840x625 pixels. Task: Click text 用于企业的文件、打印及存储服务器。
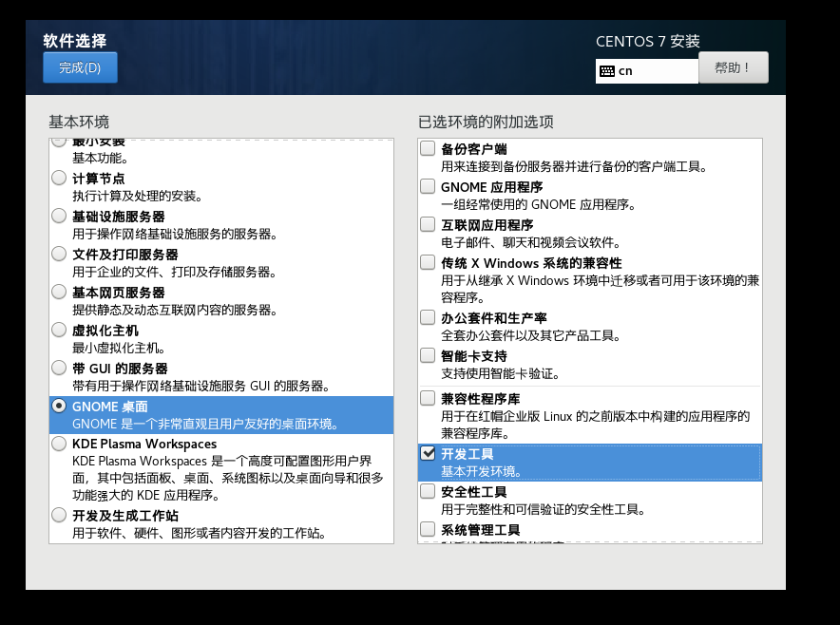175,272
